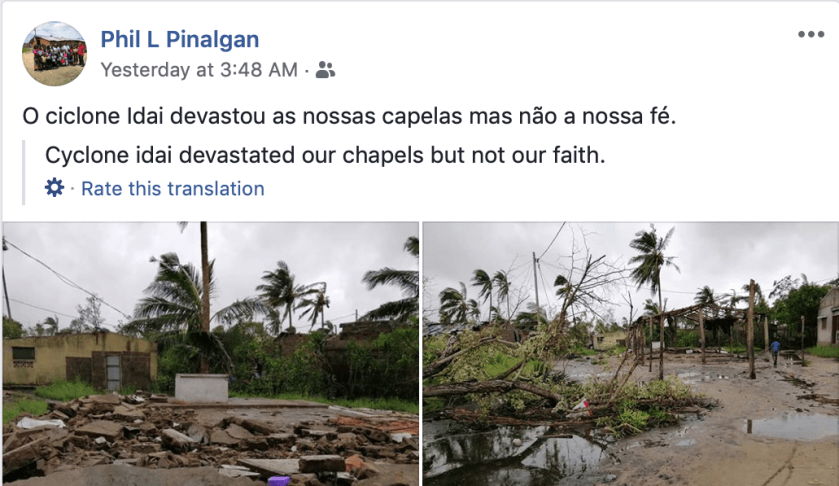
Task: Click the English translated post text
Action: (326, 157)
